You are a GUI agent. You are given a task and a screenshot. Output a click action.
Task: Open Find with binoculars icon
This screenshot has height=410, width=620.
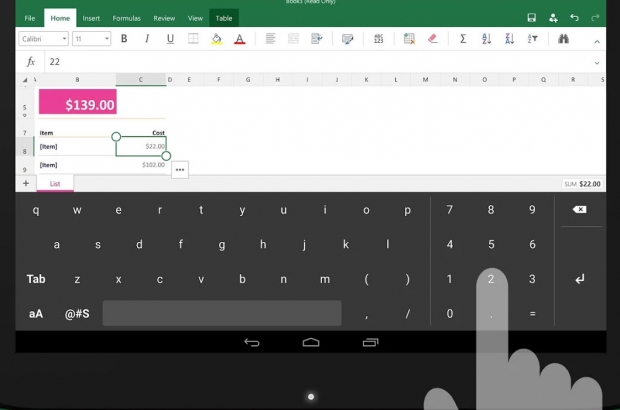(x=563, y=38)
